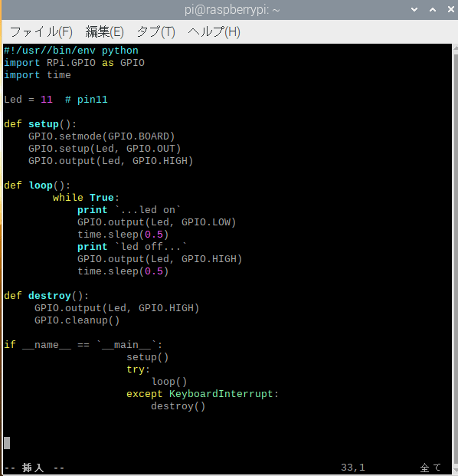This screenshot has width=458, height=476.
Task: Click the line 'GPIO.setmode(GPIO.BOARD)'
Action: coord(102,136)
